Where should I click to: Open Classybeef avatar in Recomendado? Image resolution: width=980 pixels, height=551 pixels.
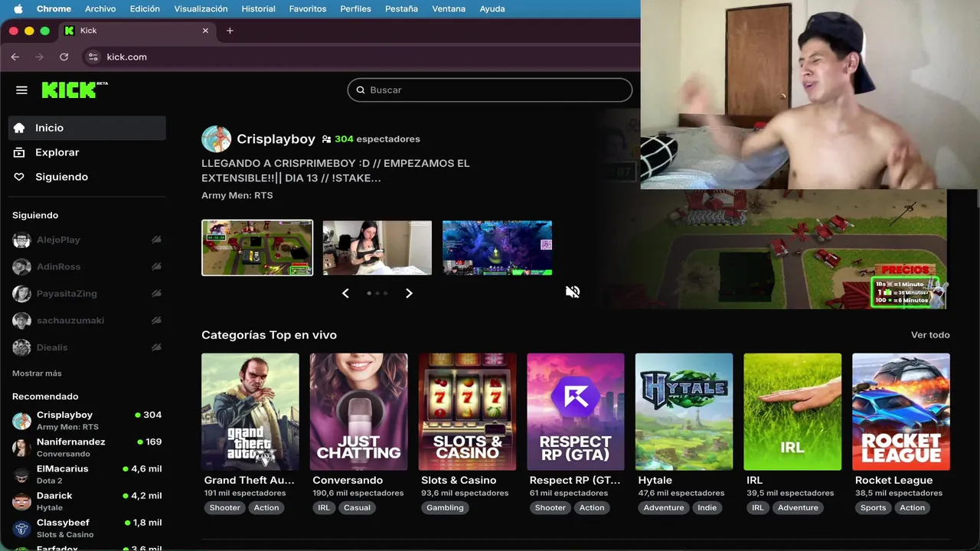[21, 528]
